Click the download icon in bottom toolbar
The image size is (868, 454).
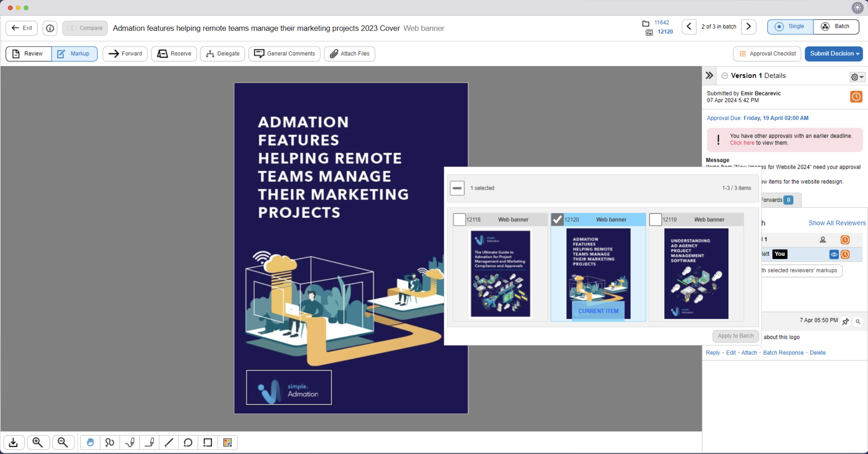click(x=14, y=442)
